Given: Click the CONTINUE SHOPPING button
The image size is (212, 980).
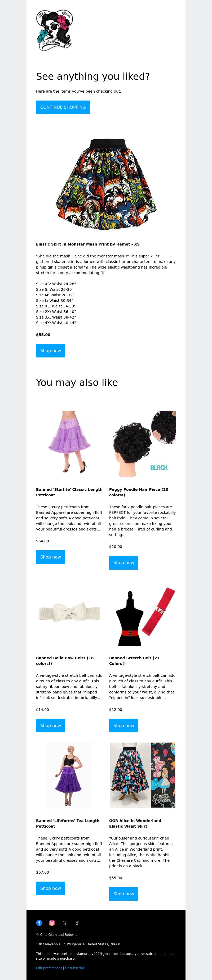Looking at the screenshot, I should point(63,107).
